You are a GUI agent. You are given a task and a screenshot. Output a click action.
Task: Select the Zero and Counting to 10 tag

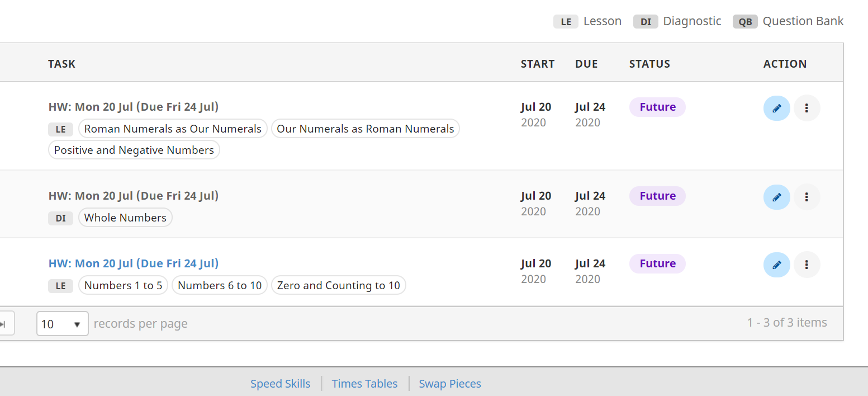coord(338,286)
